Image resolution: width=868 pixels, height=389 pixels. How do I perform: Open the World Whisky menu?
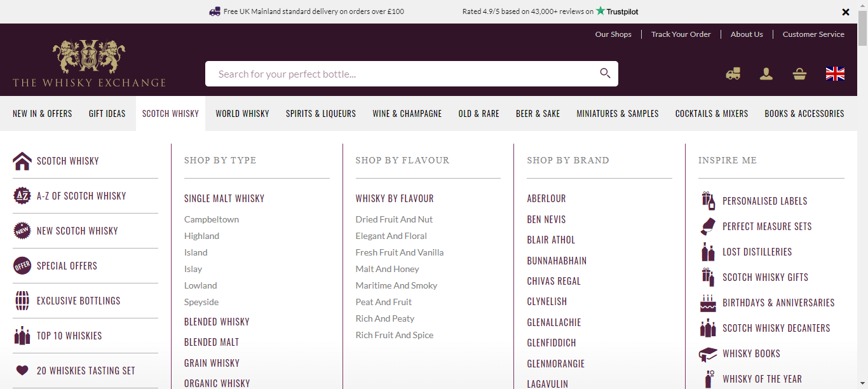242,114
